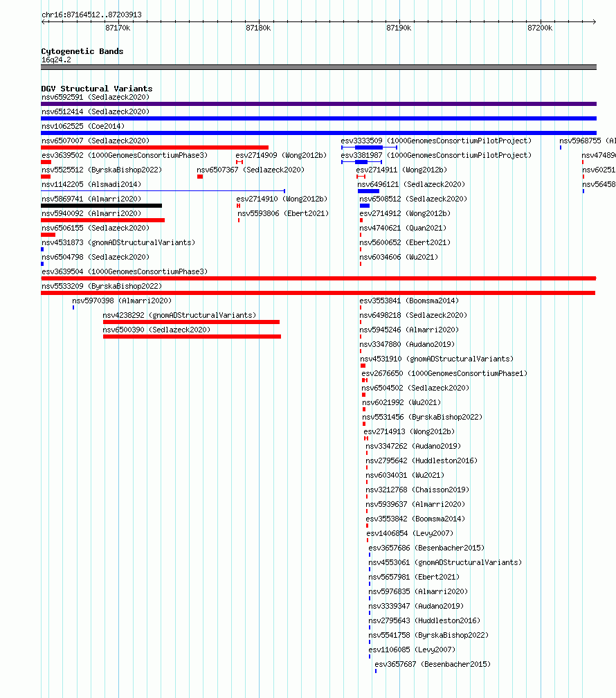
Task: Select nsv6506155 (Sedlazeck2020) label
Action: point(96,228)
